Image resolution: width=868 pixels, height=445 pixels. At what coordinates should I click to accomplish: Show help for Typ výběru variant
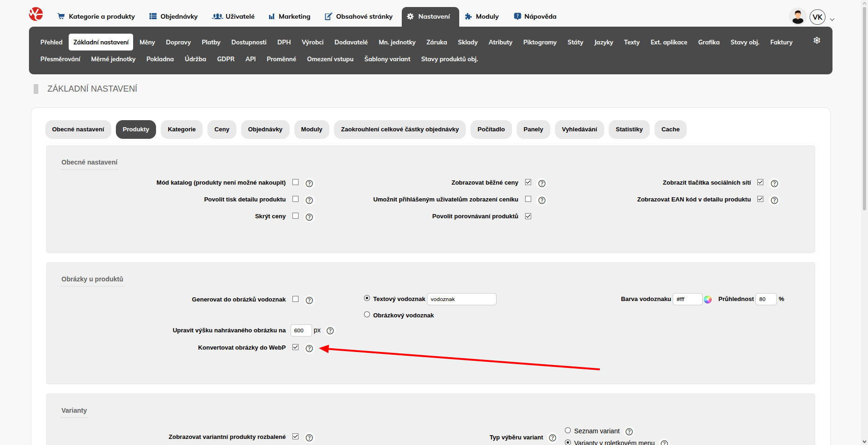click(x=553, y=438)
